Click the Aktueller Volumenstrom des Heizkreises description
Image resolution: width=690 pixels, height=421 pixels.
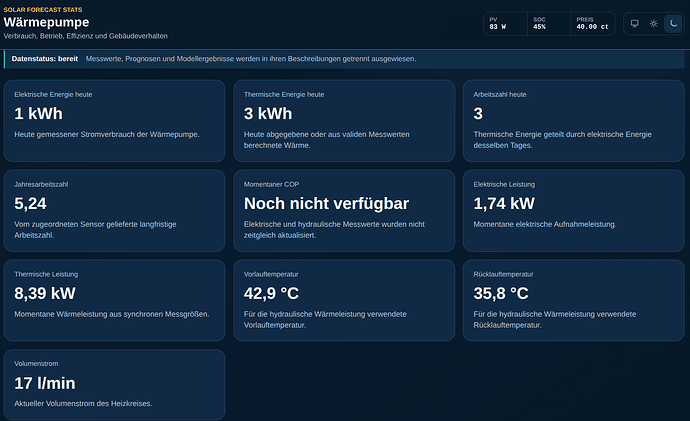click(x=83, y=403)
